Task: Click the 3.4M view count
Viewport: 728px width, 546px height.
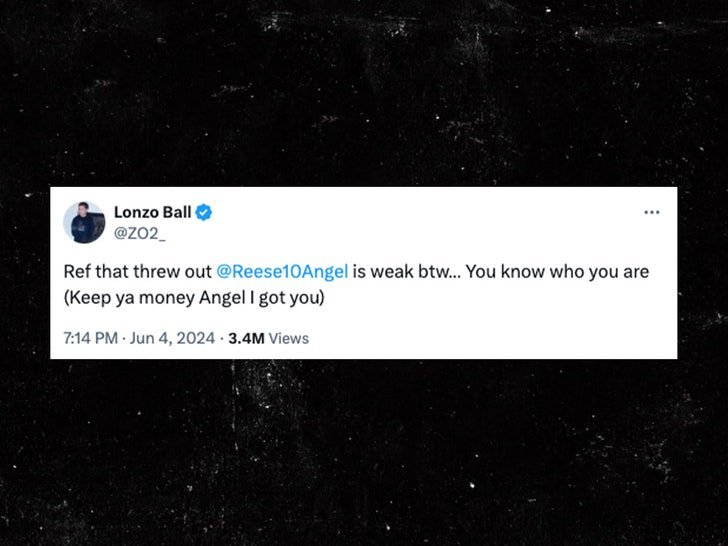Action: (x=246, y=338)
